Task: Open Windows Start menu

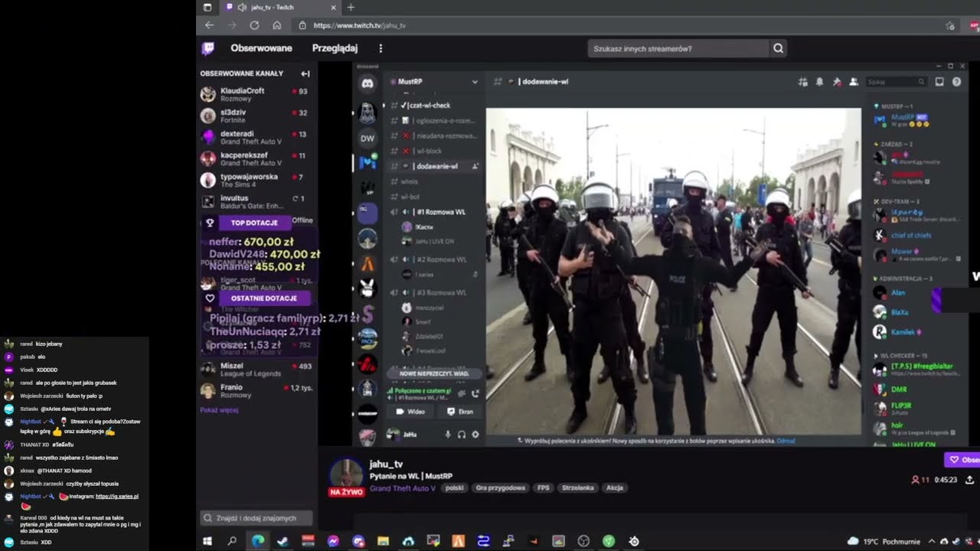Action: 207,541
